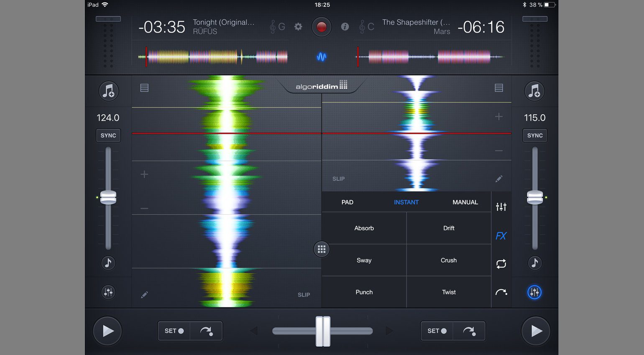The height and width of the screenshot is (355, 644).
Task: Open left deck mixer tools icon
Action: [x=108, y=292]
